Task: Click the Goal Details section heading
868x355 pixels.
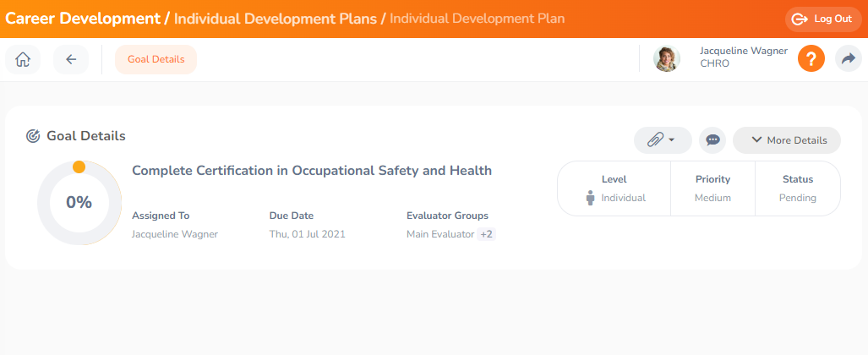Action: coord(86,136)
